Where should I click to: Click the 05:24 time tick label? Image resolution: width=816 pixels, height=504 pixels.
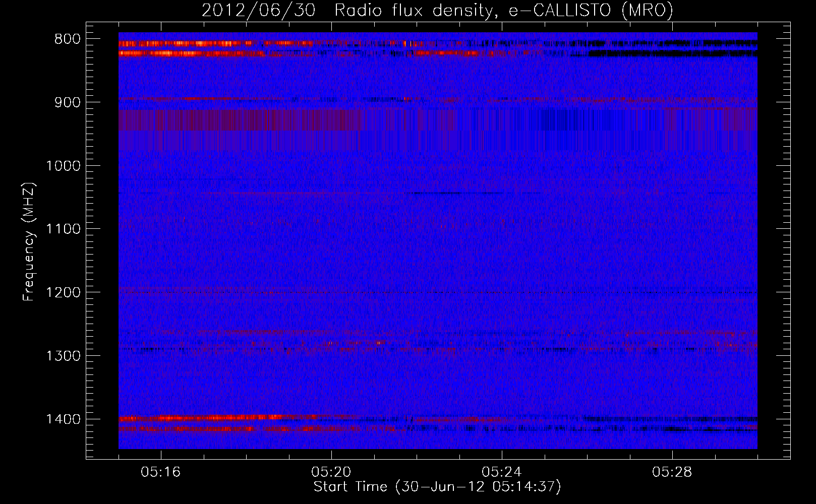pyautogui.click(x=502, y=472)
